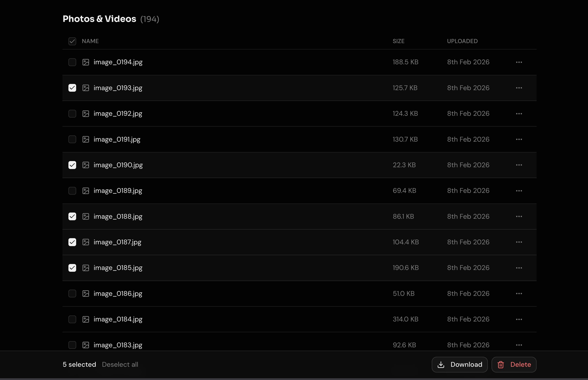
Task: Open the three-dot menu for image_0188.jpg
Action: 519,217
